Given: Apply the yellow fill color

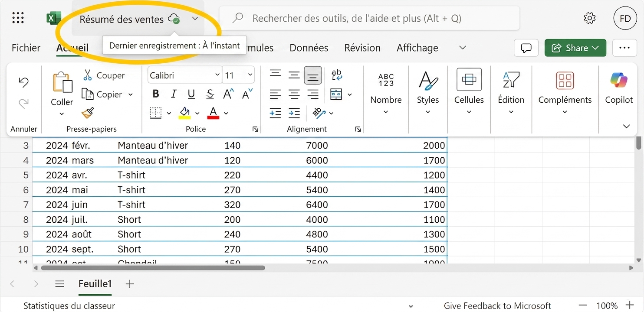Looking at the screenshot, I should [x=185, y=113].
